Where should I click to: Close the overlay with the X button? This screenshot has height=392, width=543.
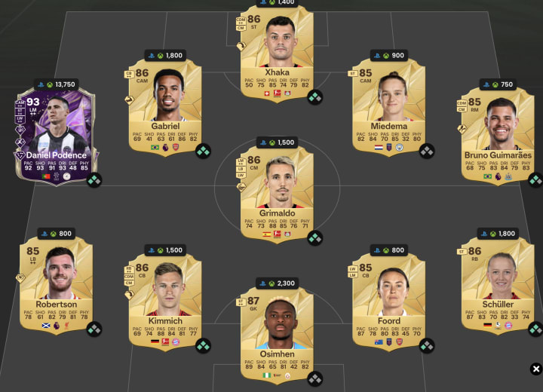point(536,369)
